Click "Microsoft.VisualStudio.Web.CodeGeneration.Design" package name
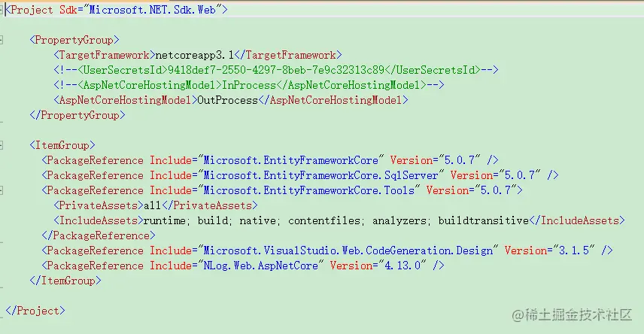 [x=348, y=250]
